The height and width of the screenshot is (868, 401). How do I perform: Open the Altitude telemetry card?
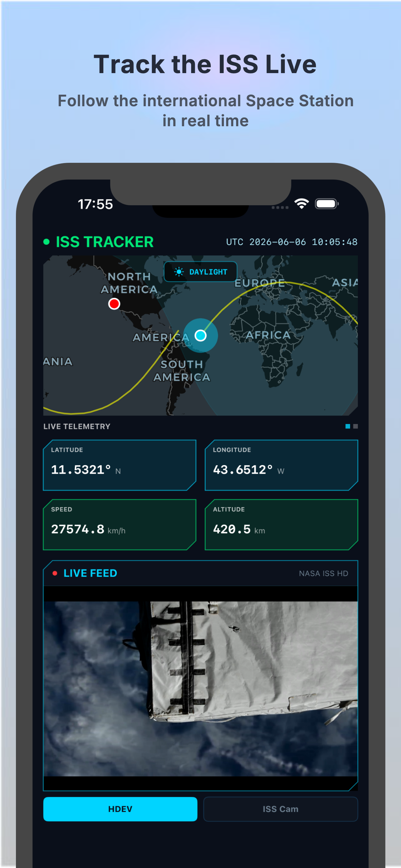coord(281,524)
